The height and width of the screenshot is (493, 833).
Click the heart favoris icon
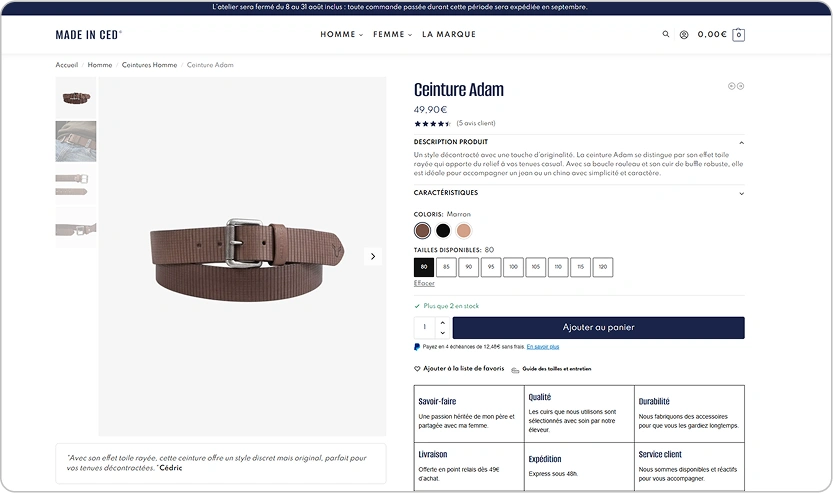coord(417,368)
